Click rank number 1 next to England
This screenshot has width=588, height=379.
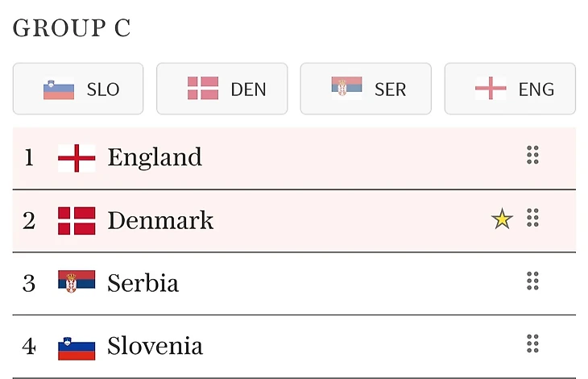[x=29, y=157]
